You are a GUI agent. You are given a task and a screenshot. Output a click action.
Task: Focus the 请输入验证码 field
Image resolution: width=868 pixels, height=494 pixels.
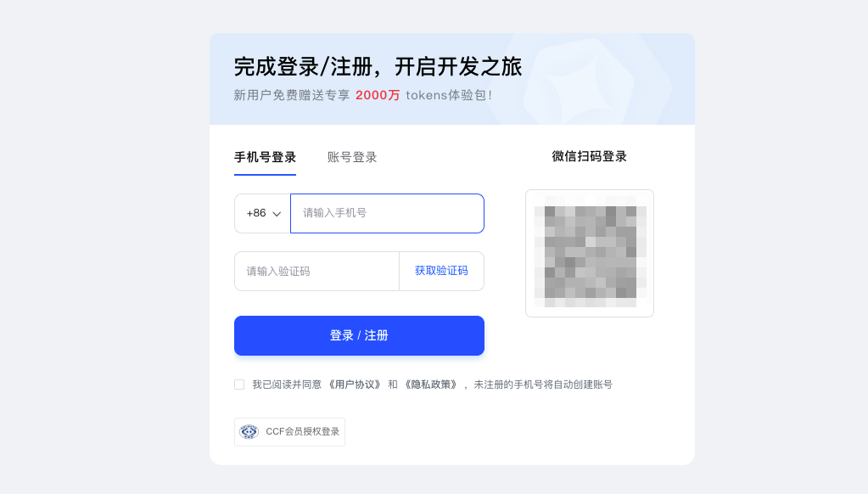tap(316, 272)
